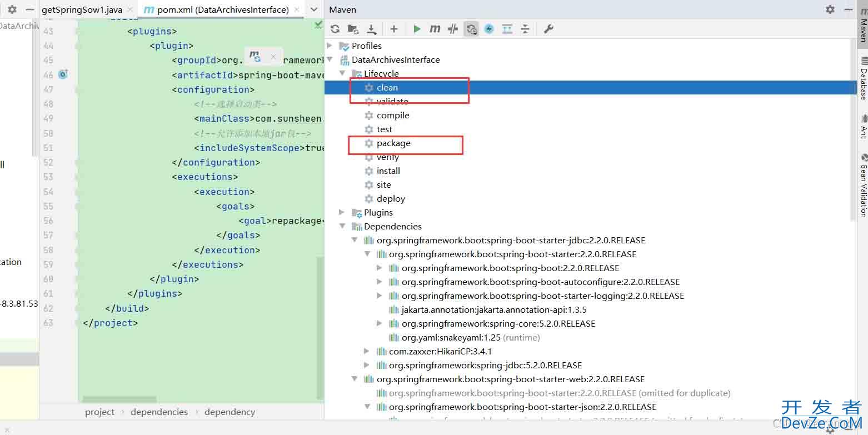This screenshot has height=435, width=868.
Task: Click gear icon beside compile goal
Action: tap(368, 116)
